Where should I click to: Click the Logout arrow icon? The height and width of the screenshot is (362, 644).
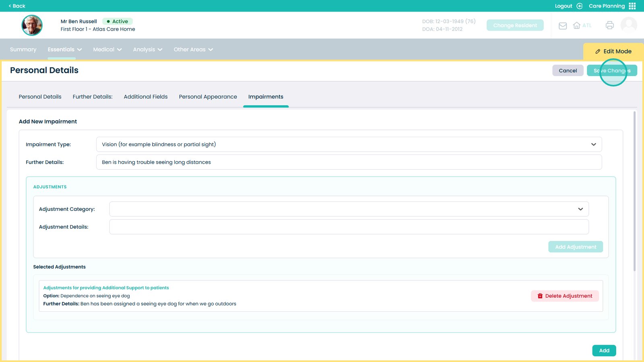click(x=580, y=6)
